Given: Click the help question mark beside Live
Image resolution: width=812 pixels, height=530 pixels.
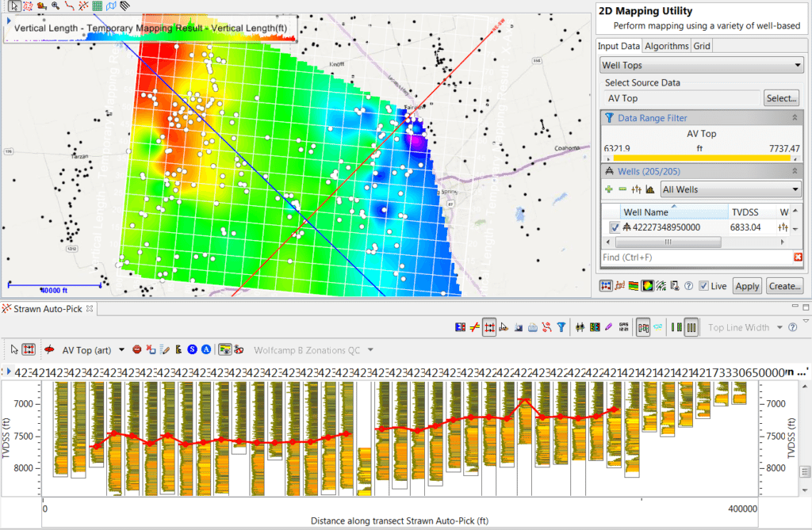Looking at the screenshot, I should 688,286.
